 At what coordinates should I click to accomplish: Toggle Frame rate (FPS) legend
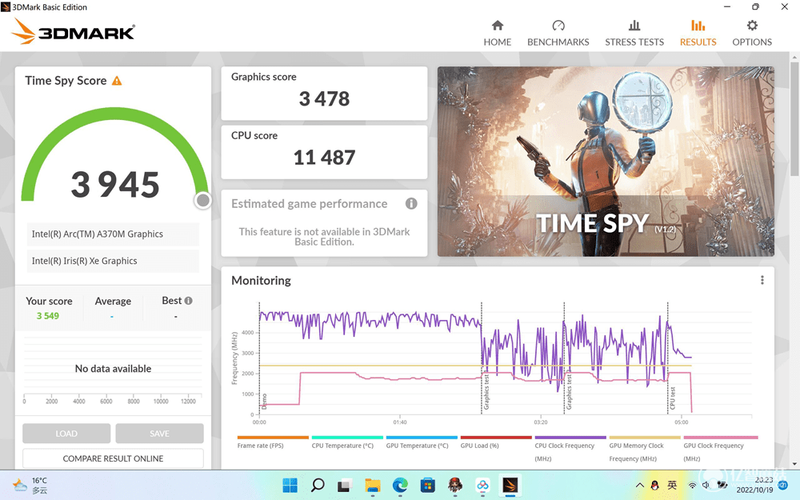coord(272,442)
